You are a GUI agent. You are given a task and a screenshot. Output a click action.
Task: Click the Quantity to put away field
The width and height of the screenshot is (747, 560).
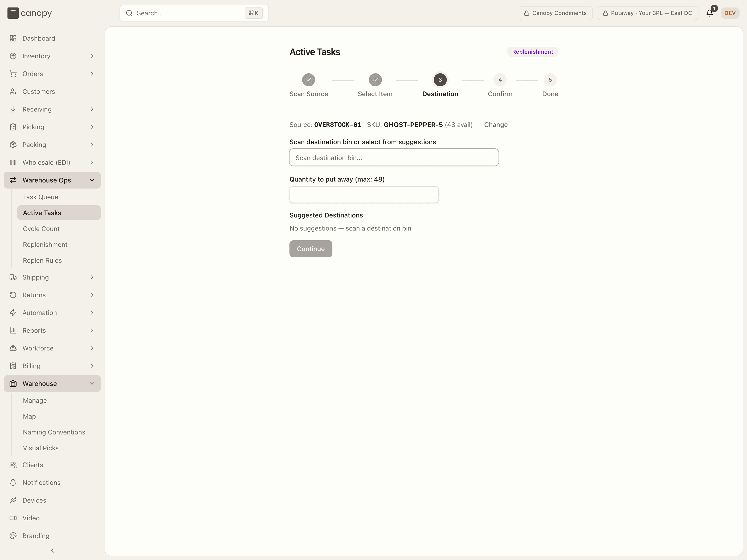364,195
